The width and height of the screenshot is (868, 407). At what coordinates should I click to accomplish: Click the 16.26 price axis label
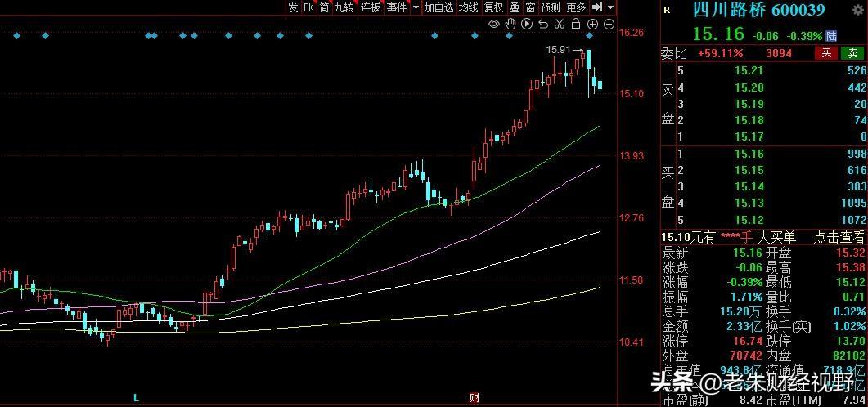click(631, 33)
